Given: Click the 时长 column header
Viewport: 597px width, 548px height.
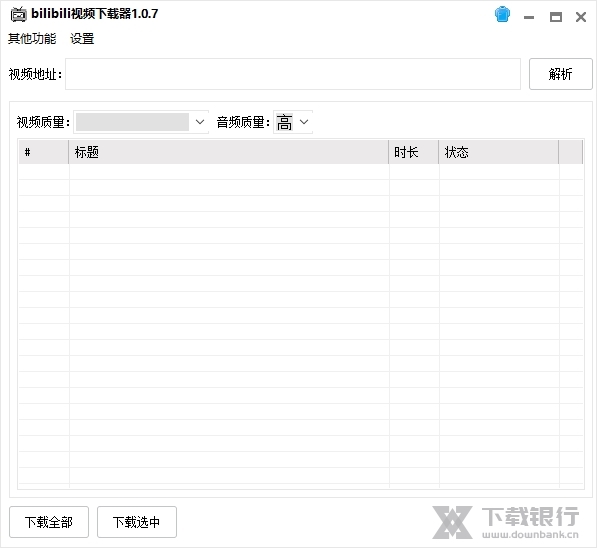Looking at the screenshot, I should click(x=413, y=152).
